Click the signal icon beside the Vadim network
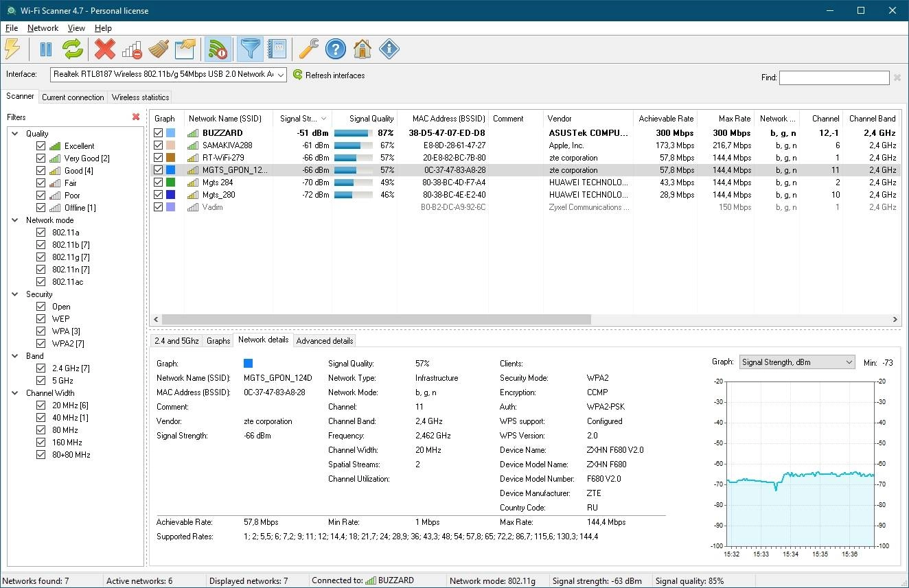909x588 pixels. coord(194,207)
